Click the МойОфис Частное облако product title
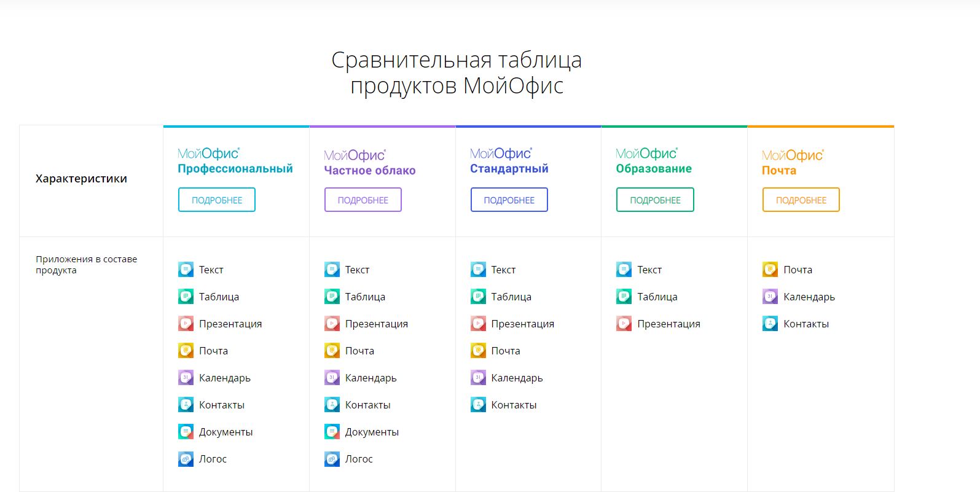This screenshot has width=980, height=492. (370, 163)
